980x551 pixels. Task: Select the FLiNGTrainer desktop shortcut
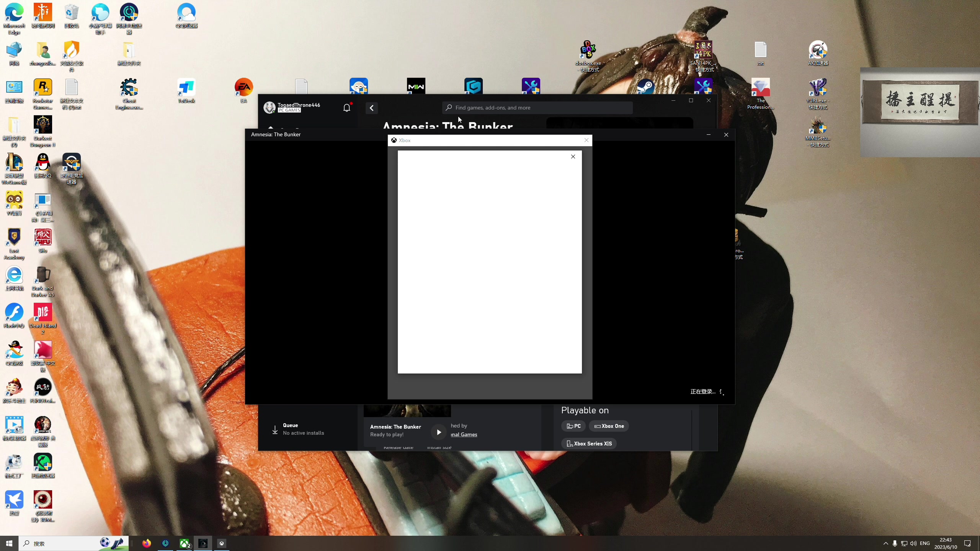pyautogui.click(x=43, y=391)
